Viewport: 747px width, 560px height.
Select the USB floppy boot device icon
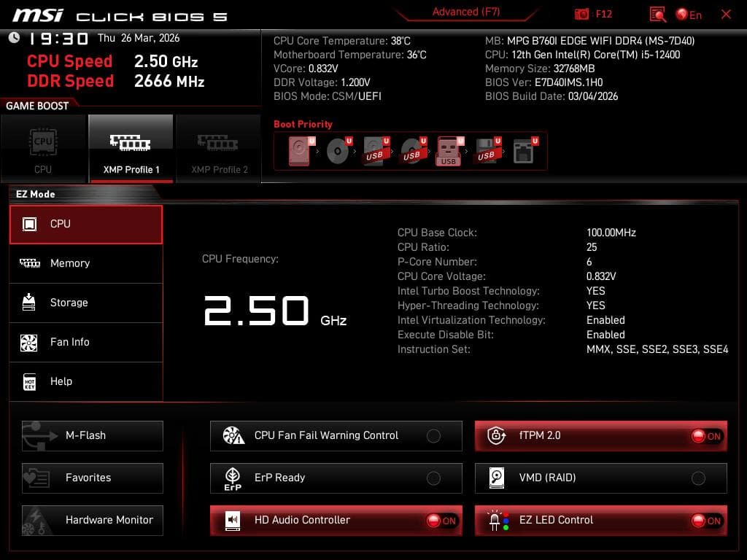tap(487, 151)
